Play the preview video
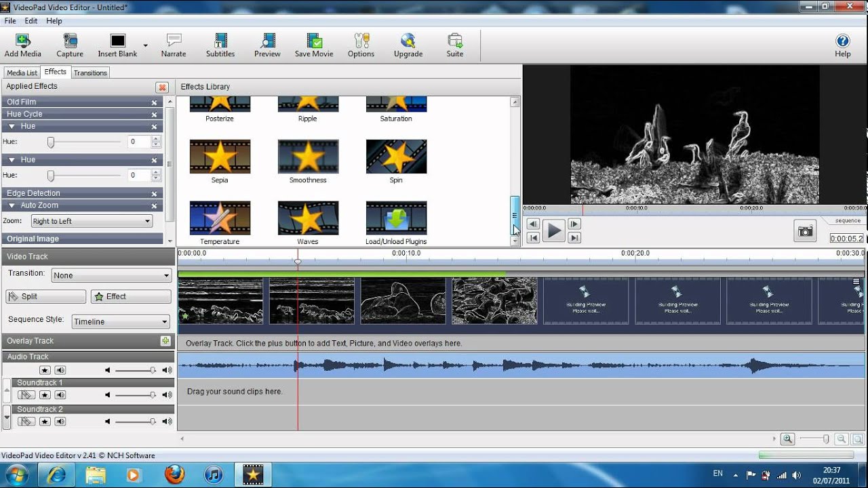The width and height of the screenshot is (868, 488). 554,231
